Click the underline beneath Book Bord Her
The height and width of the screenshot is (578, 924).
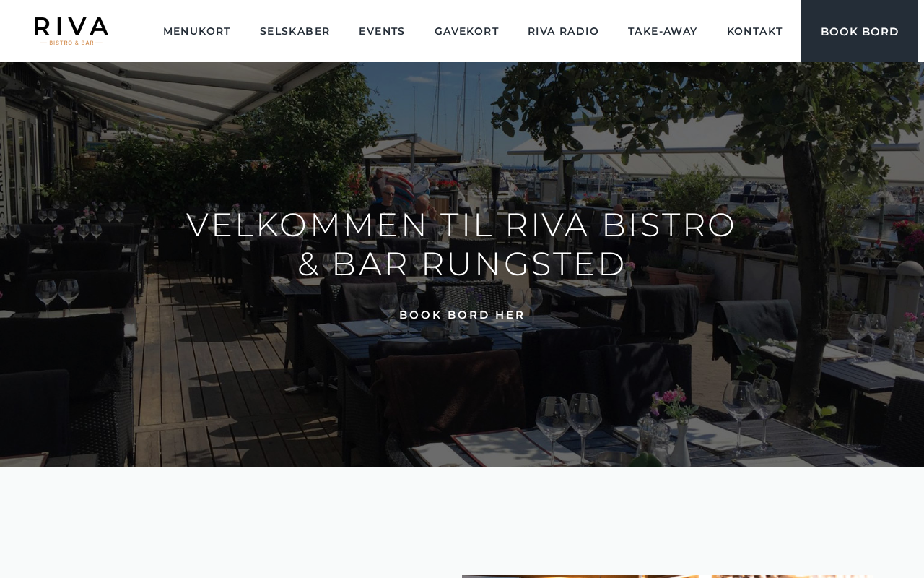(462, 324)
